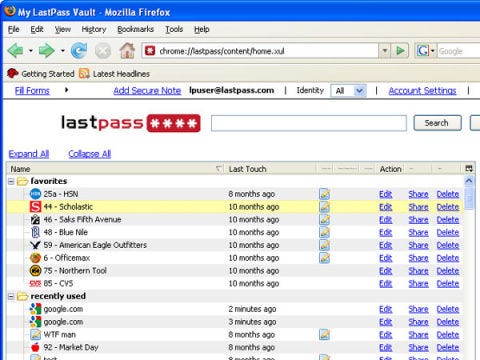Open the Edit menu

37,29
